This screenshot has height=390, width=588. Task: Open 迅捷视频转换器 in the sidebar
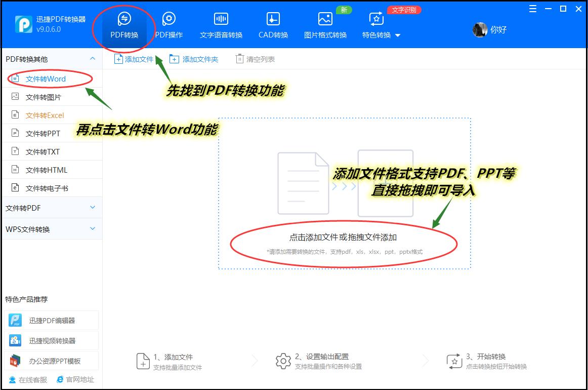point(51,340)
